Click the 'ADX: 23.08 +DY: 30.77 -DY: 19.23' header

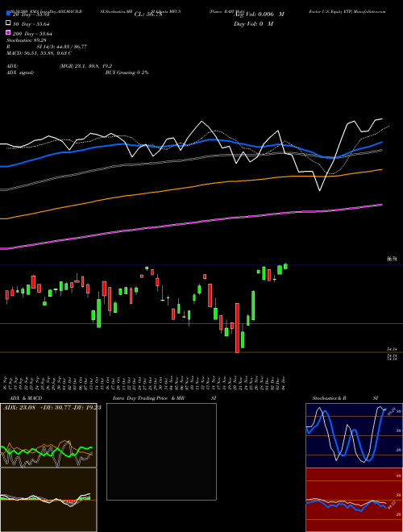click(x=52, y=407)
